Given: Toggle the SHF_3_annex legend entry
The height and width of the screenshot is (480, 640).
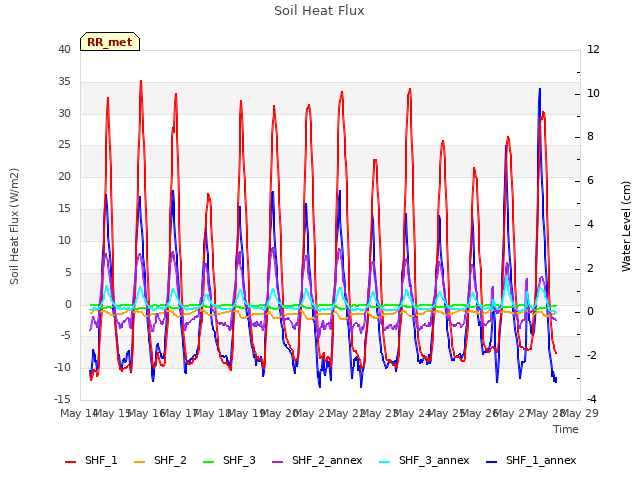Looking at the screenshot, I should (424, 460).
